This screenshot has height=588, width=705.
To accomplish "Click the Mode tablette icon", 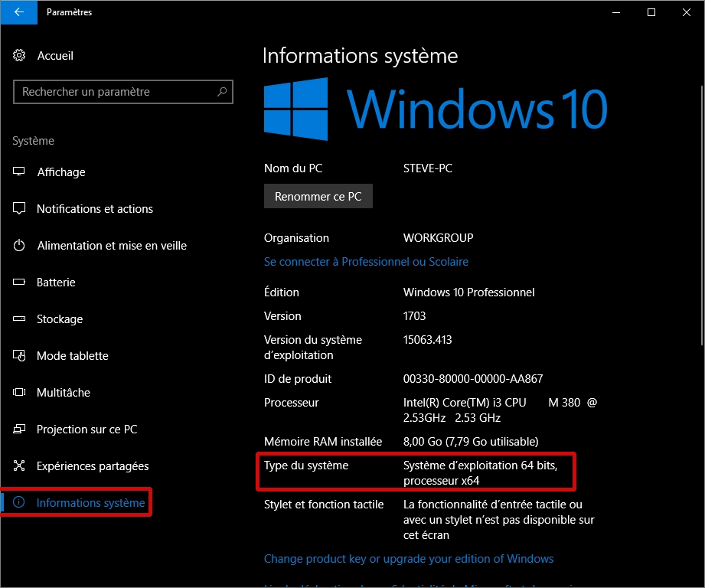I will [x=20, y=356].
